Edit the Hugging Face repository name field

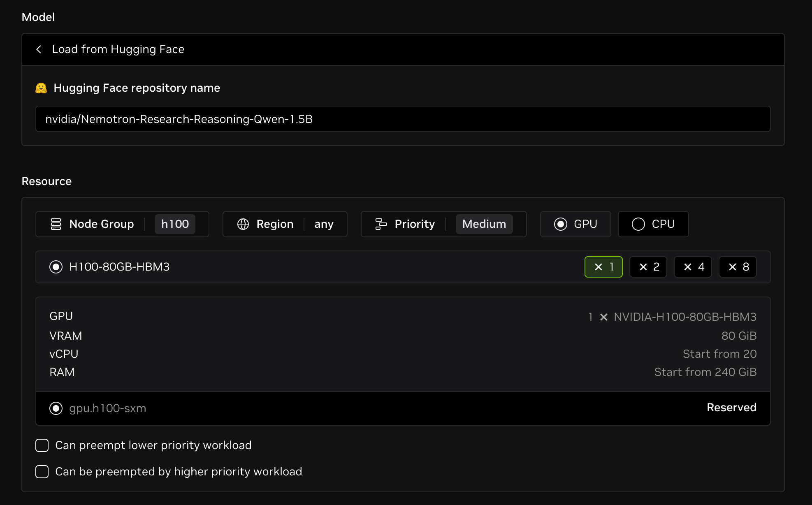pyautogui.click(x=403, y=119)
